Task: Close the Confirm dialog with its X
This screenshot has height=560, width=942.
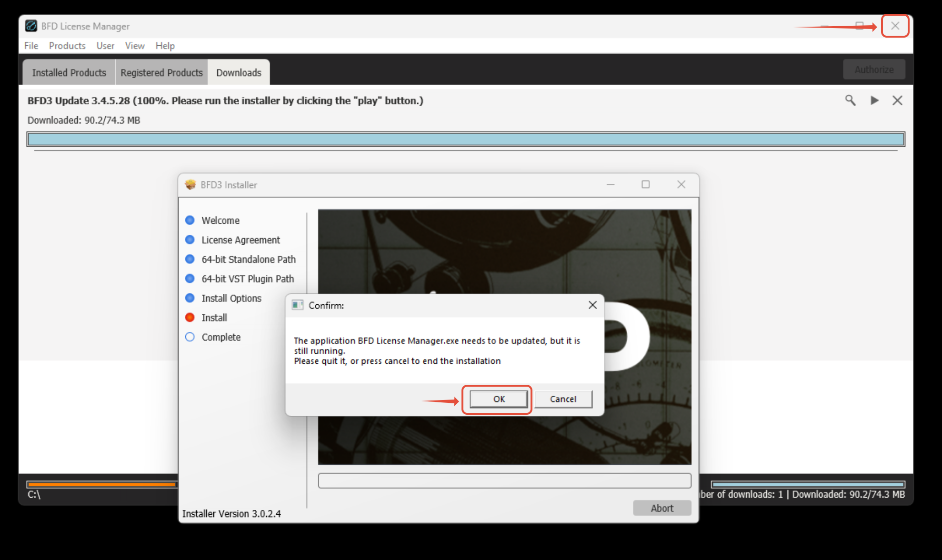Action: tap(592, 305)
